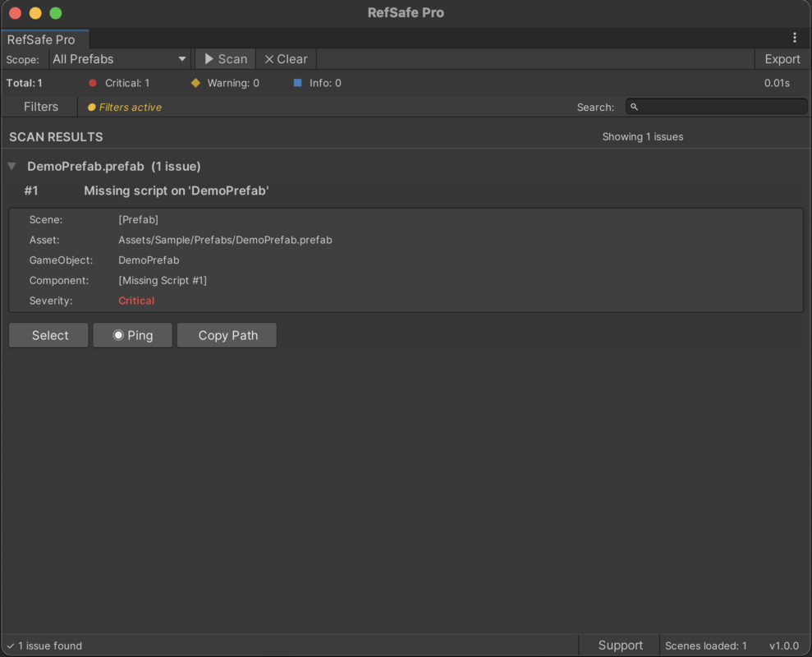
Task: Click the 'Showing 1 issues' label
Action: pyautogui.click(x=642, y=137)
